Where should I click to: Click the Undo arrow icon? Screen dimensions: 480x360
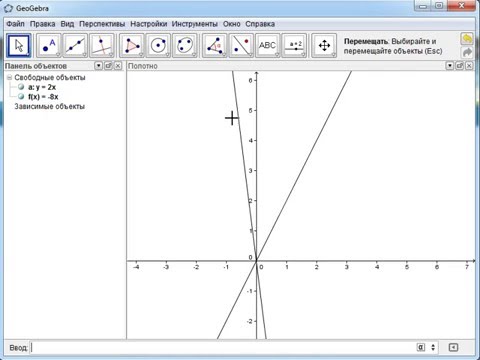click(467, 39)
